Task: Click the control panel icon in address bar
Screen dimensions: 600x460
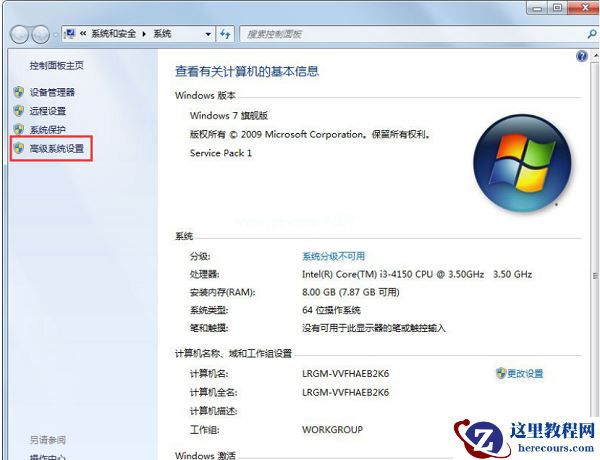Action: point(70,34)
